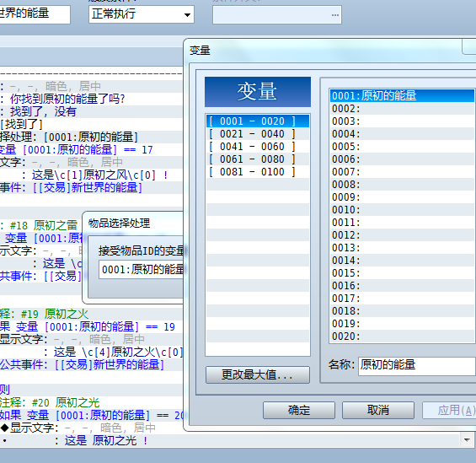Select variable 0010 in the list
Image resolution: width=476 pixels, height=463 pixels.
tap(402, 210)
